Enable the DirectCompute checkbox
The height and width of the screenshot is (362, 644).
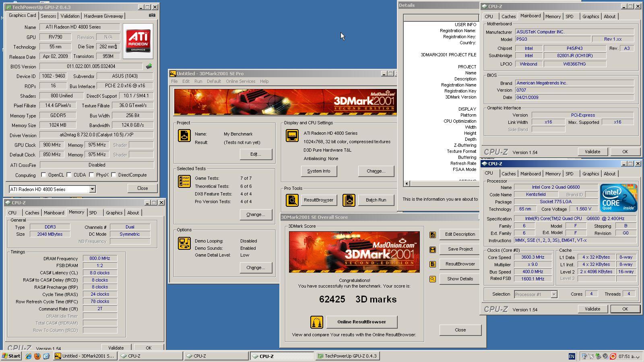click(114, 175)
